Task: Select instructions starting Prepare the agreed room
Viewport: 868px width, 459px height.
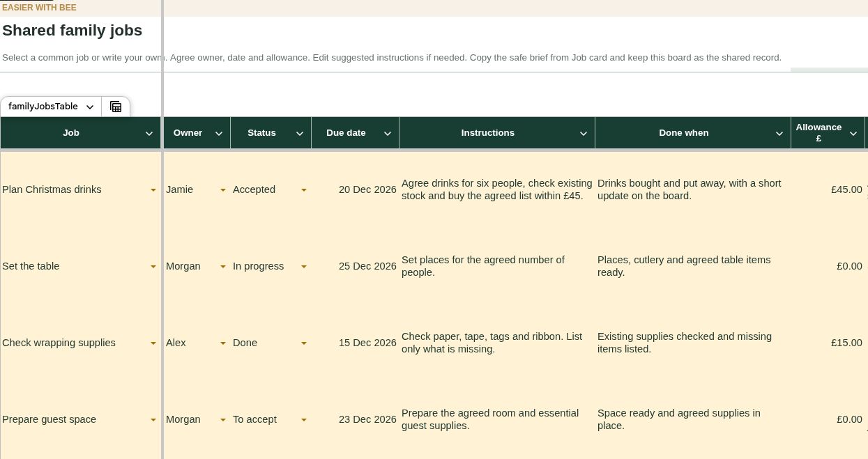Action: 497,419
